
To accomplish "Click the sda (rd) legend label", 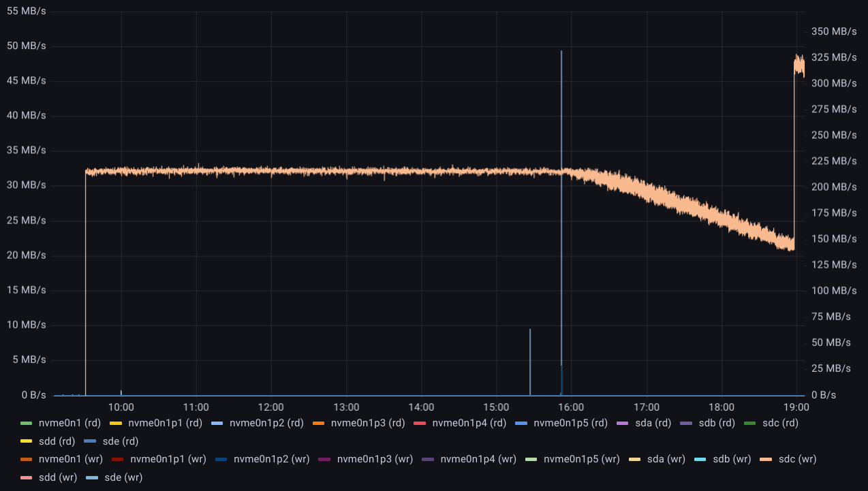I will (x=651, y=423).
